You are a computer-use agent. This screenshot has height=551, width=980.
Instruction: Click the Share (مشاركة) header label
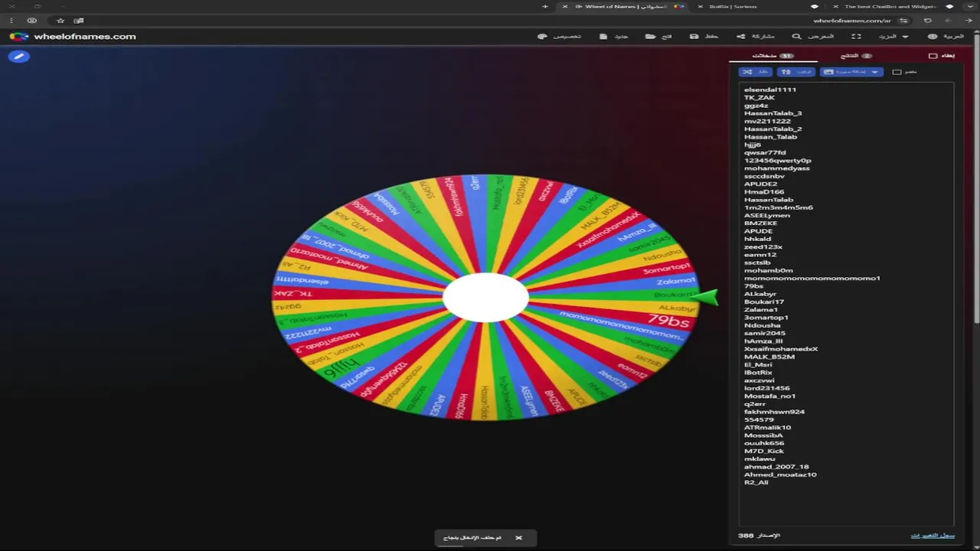(763, 36)
